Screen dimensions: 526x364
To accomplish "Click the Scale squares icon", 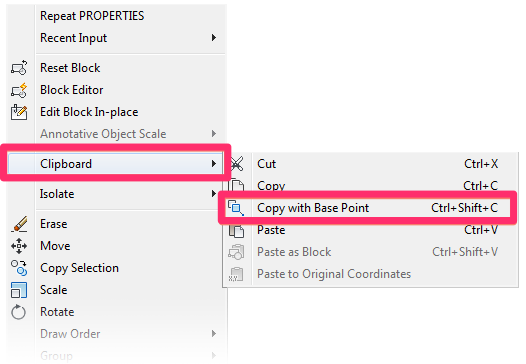I will click(x=19, y=290).
